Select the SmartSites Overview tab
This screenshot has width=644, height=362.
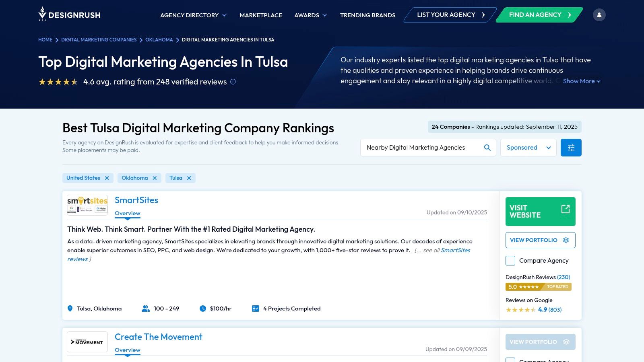tap(128, 214)
